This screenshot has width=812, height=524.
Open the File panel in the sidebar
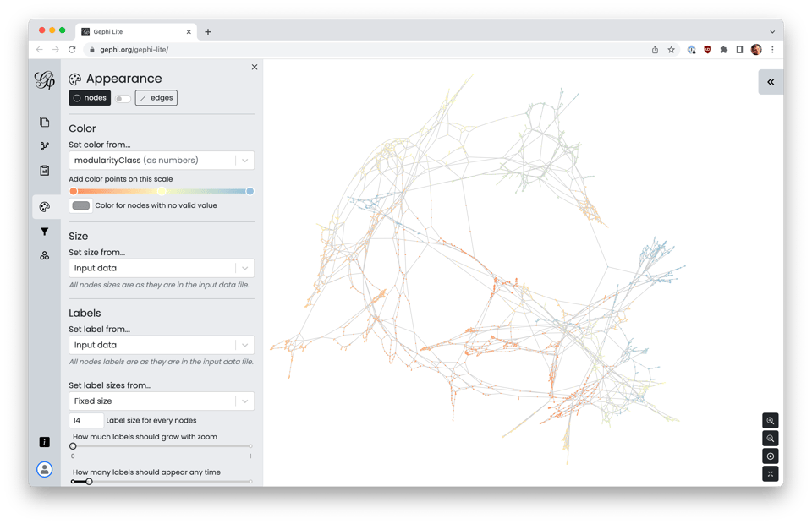45,123
